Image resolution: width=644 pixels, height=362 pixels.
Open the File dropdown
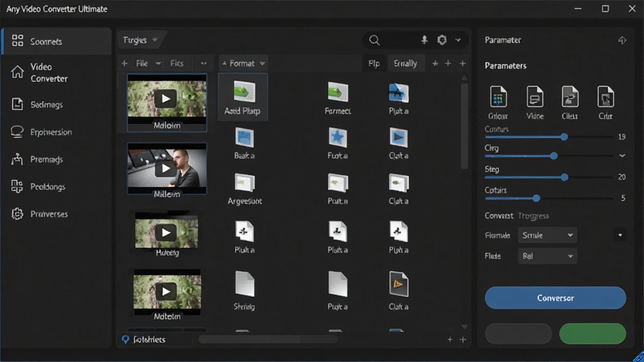point(148,63)
